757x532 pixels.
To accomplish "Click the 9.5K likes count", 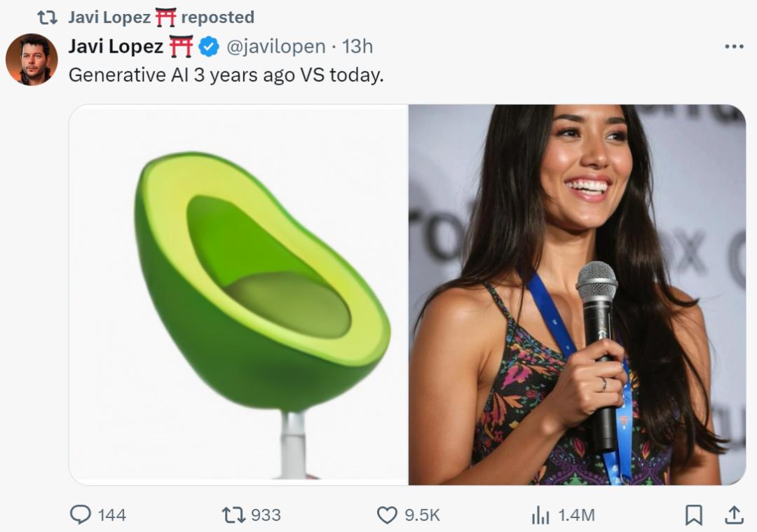I will click(x=423, y=515).
